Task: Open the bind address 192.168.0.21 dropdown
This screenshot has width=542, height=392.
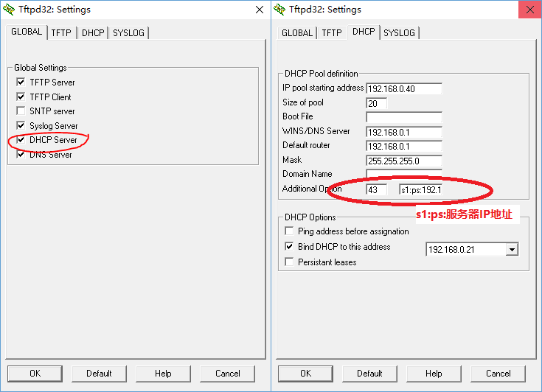Action: pyautogui.click(x=512, y=249)
